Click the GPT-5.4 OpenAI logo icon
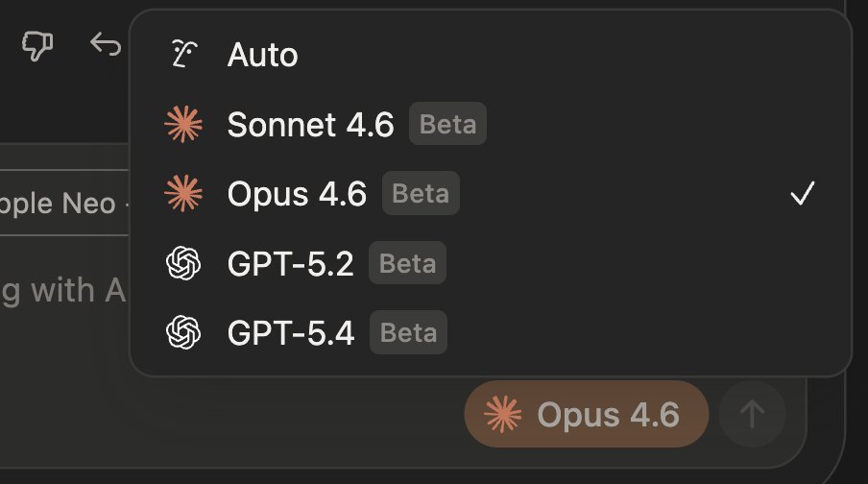The image size is (868, 484). point(182,333)
